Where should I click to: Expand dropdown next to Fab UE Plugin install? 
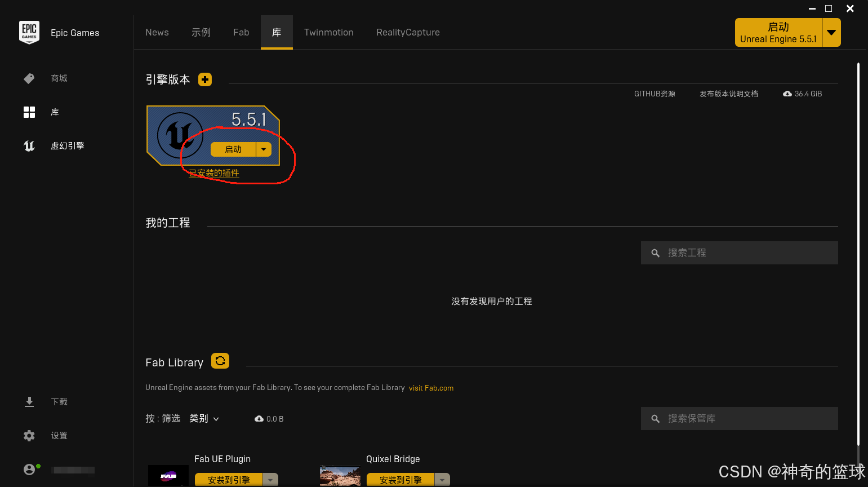click(x=270, y=480)
